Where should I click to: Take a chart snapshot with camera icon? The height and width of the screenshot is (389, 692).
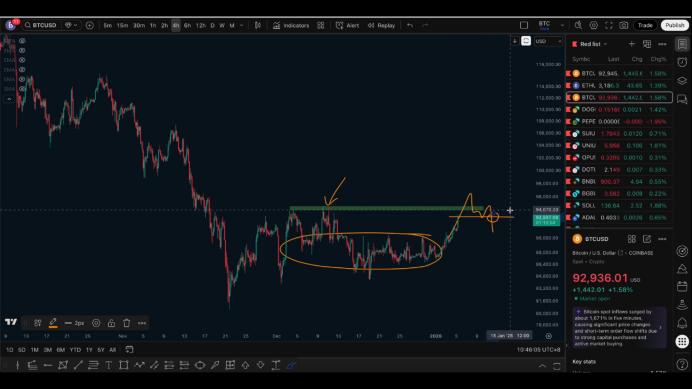click(624, 26)
